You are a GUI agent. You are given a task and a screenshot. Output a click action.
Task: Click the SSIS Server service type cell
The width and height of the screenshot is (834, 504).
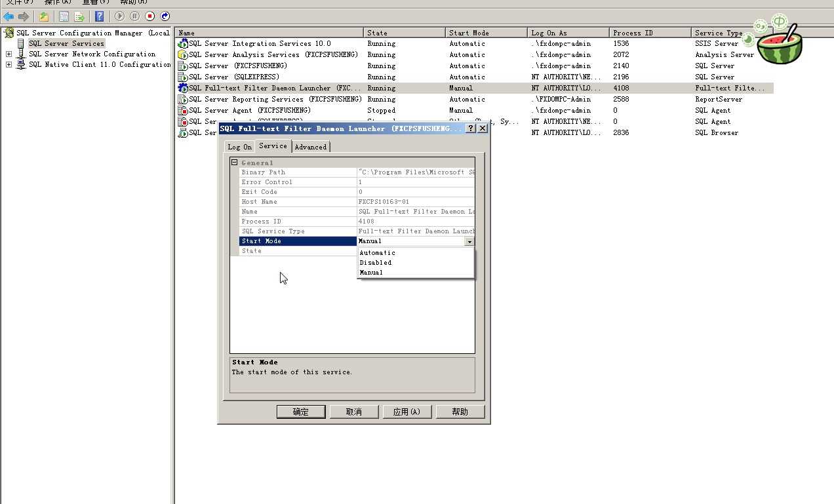point(717,44)
